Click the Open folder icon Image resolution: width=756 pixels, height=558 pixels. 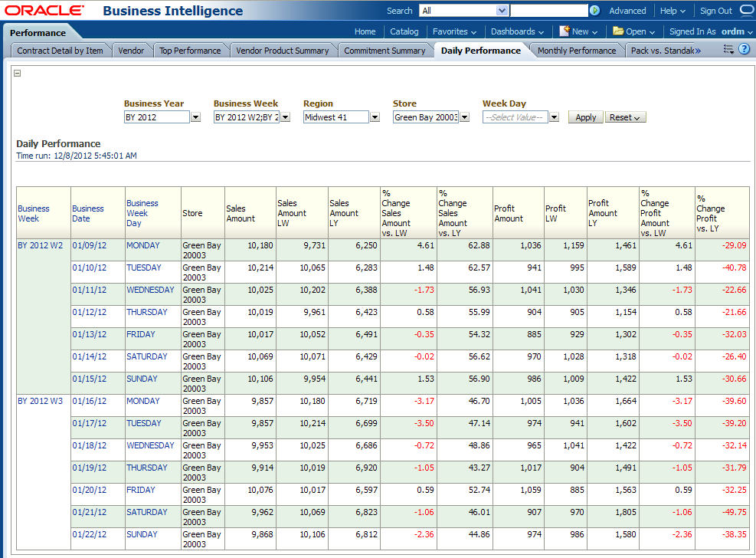(x=618, y=31)
